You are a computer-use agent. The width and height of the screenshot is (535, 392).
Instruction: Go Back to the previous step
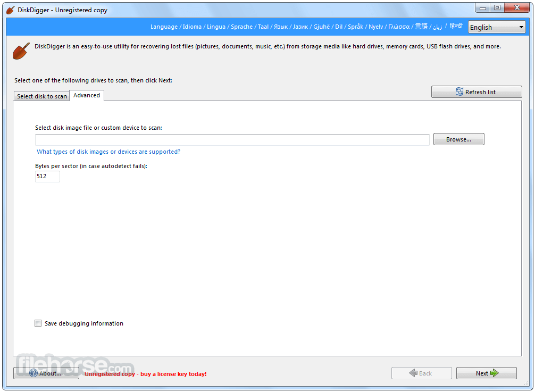coord(421,373)
